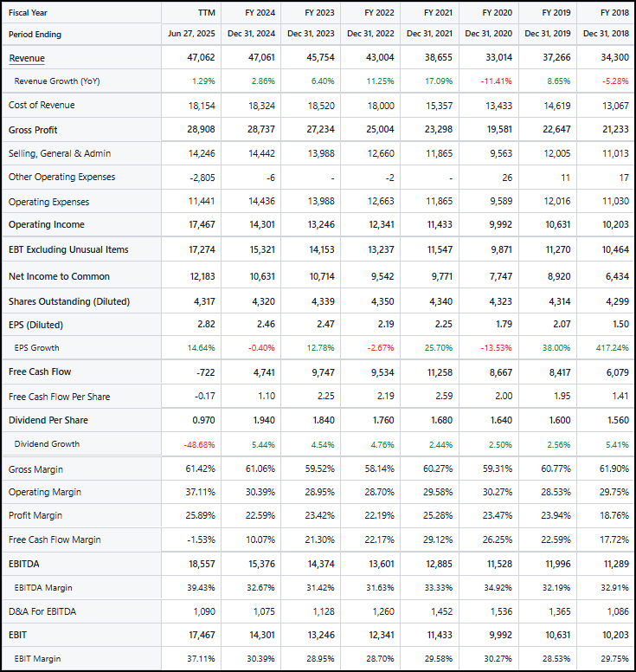Select FY 2024 SG&A value 14,442

[261, 153]
